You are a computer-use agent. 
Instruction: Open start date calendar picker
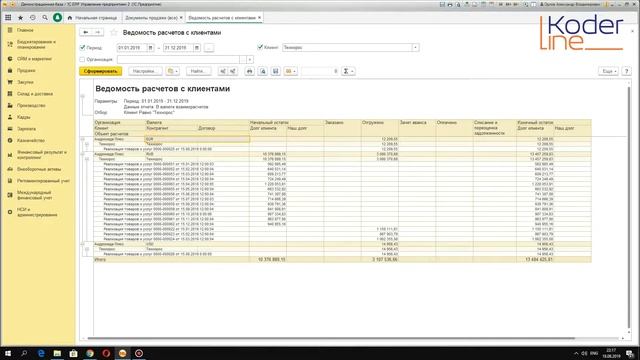pos(151,48)
